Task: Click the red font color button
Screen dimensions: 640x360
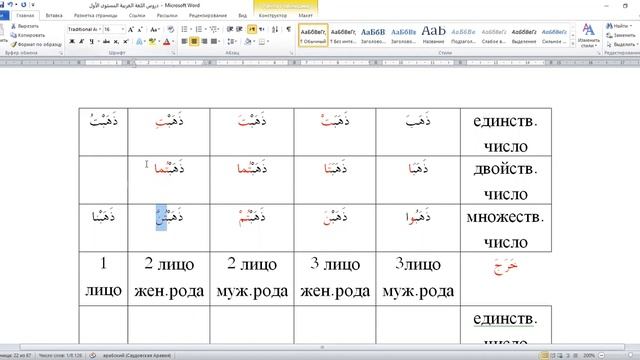Action: pos(168,41)
